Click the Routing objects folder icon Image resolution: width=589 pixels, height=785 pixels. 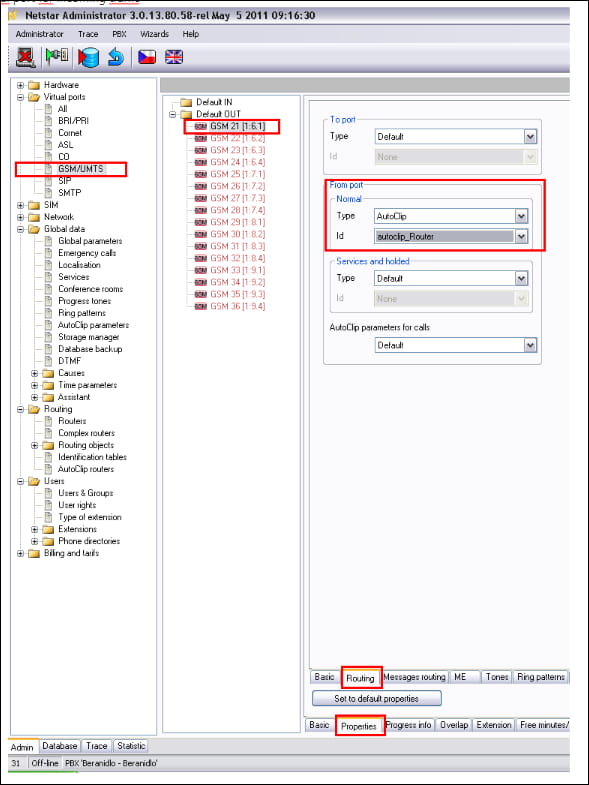click(x=48, y=446)
